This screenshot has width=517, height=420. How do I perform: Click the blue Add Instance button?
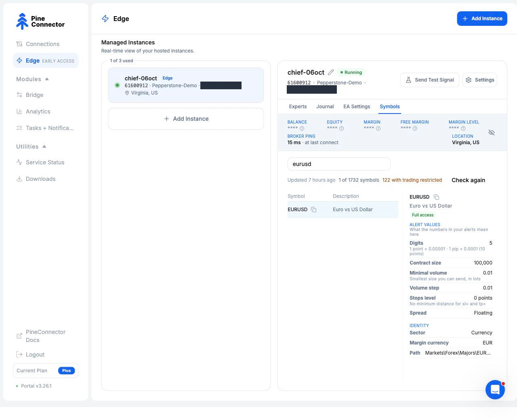[x=482, y=19]
